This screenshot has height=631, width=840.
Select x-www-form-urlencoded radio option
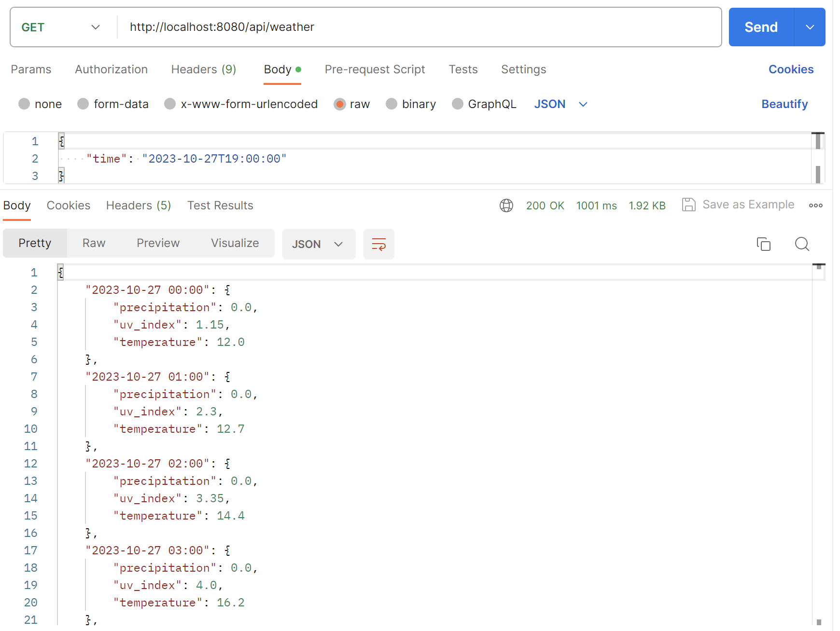pyautogui.click(x=170, y=104)
